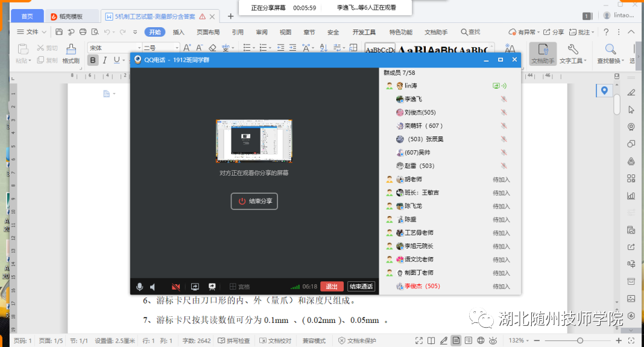Viewport: 644px width, 347px height.
Task: Click the Format Painter (格式刷) icon
Action: click(71, 53)
